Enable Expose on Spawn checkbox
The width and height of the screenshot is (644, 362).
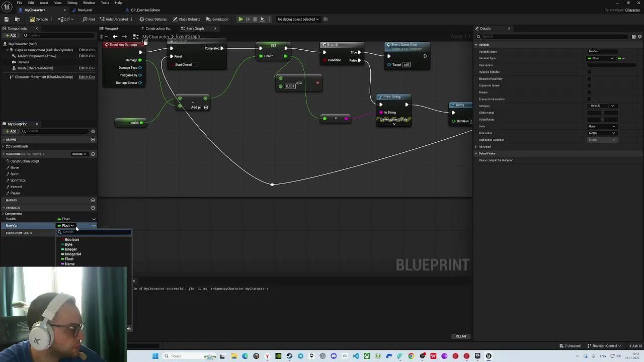[x=590, y=85]
